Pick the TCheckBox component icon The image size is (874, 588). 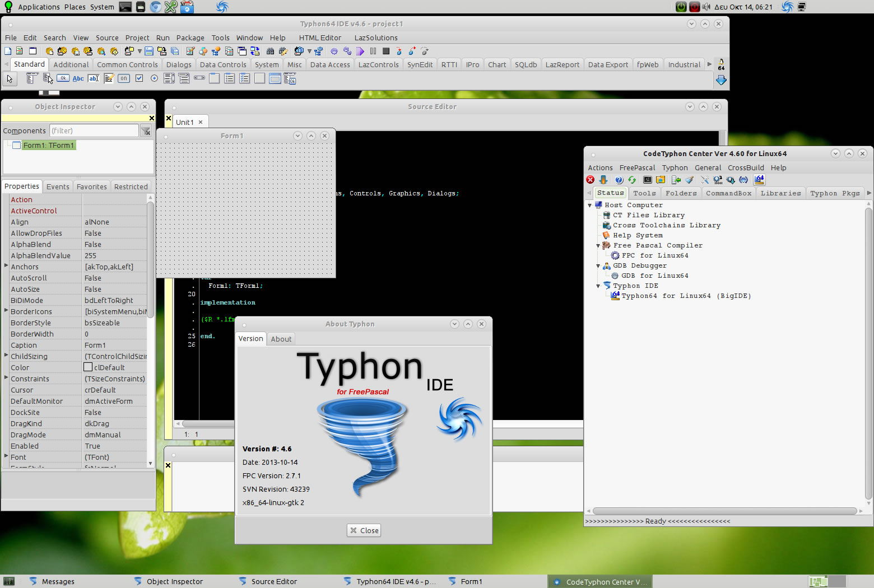coord(139,78)
